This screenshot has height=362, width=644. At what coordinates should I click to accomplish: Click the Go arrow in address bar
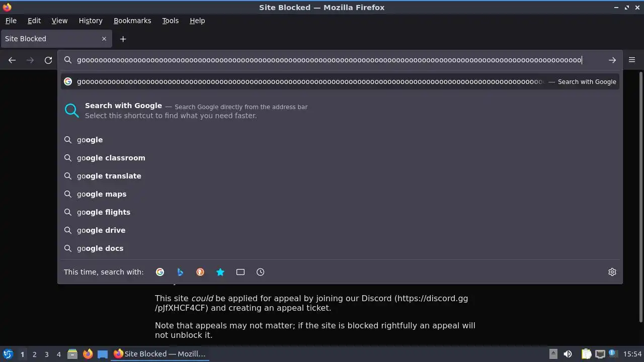pyautogui.click(x=612, y=60)
